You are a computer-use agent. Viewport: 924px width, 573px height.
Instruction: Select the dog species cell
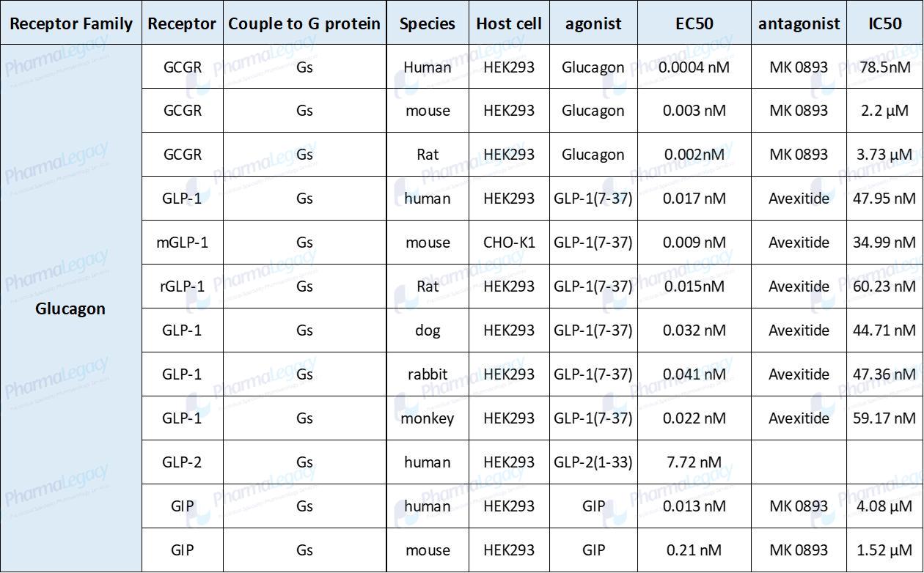click(428, 330)
